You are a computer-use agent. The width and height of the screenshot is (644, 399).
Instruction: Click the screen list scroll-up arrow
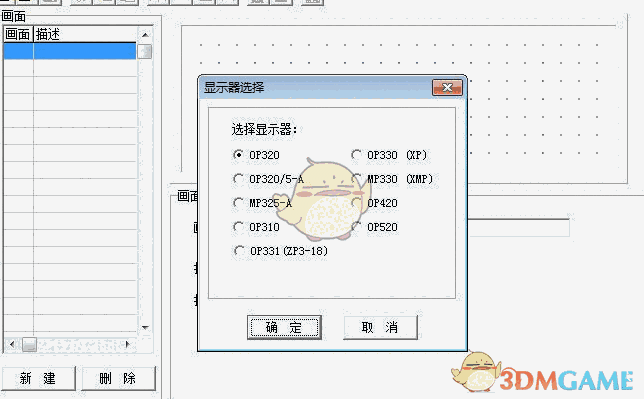(145, 35)
